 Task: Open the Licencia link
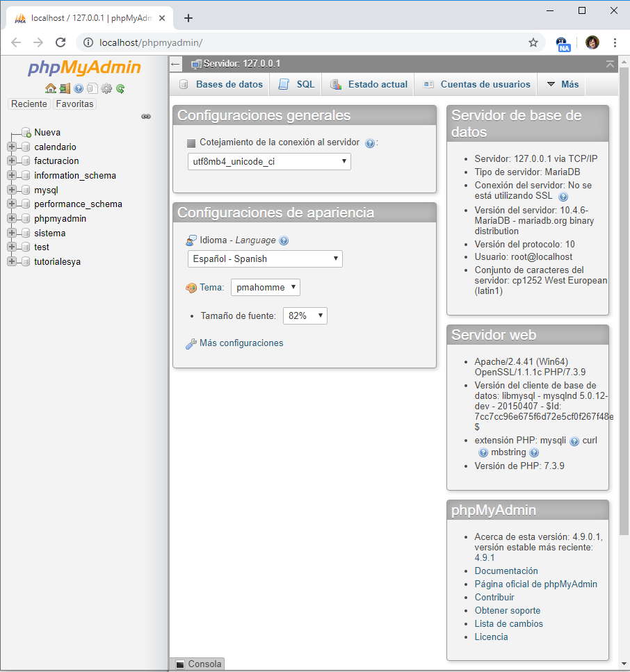pyautogui.click(x=491, y=637)
